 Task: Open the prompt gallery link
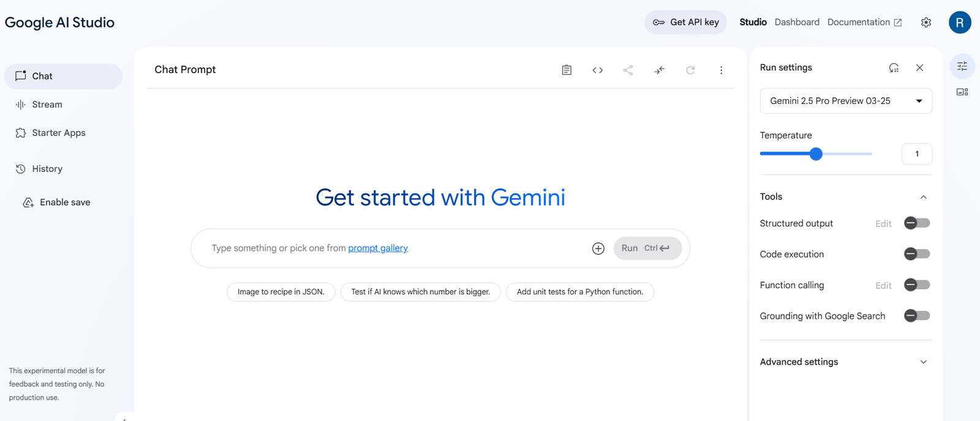tap(378, 248)
